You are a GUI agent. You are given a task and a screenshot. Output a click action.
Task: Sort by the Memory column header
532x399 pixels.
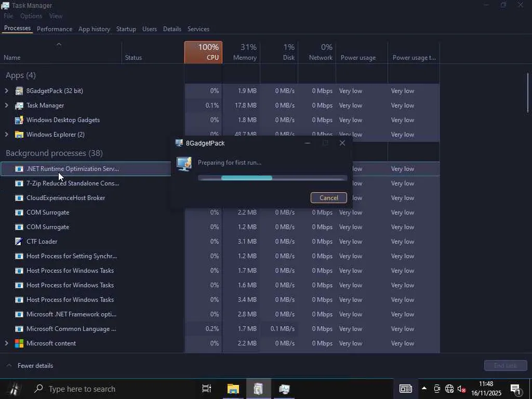click(241, 52)
